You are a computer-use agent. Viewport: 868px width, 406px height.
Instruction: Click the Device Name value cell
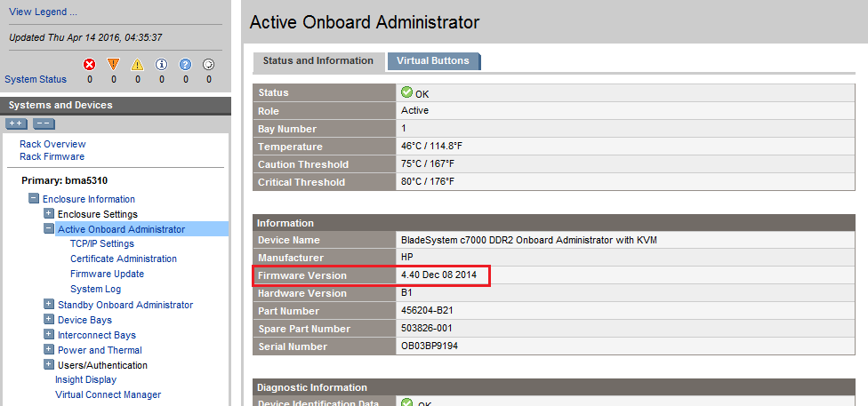pos(625,240)
